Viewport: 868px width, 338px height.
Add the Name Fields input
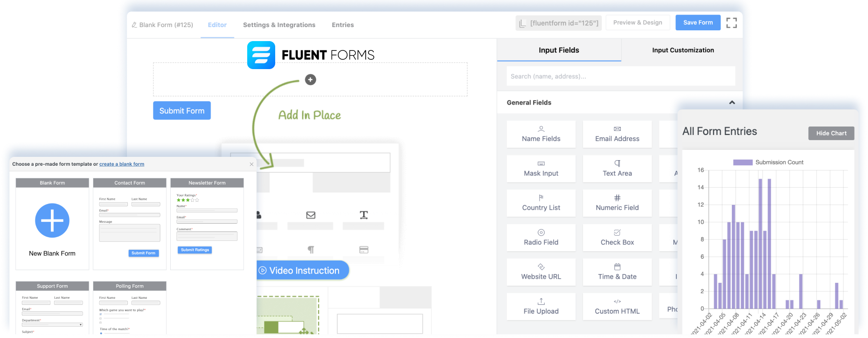tap(541, 134)
